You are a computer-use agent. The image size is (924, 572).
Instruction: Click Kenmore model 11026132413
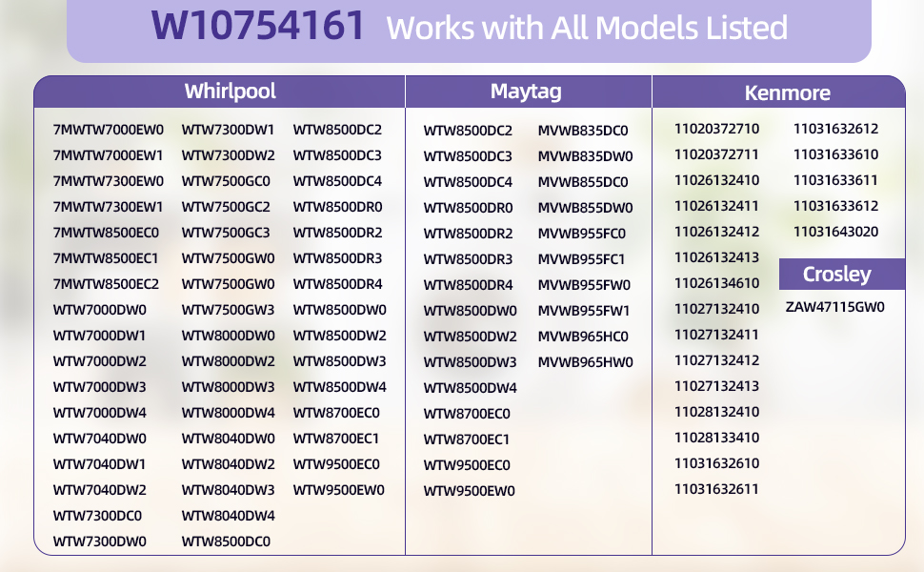pyautogui.click(x=716, y=257)
